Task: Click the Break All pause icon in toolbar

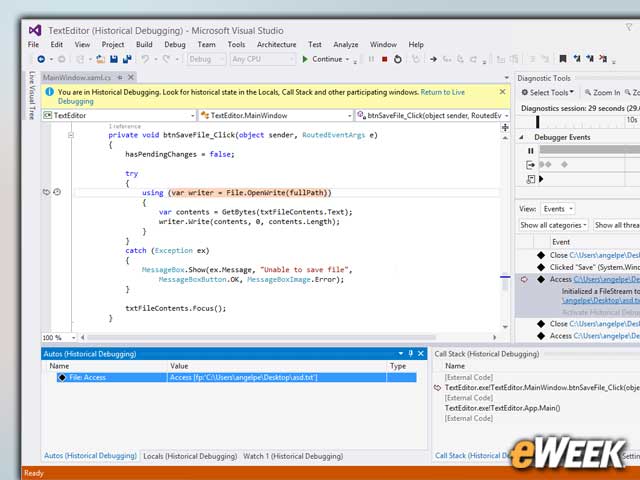Action: pos(371,59)
